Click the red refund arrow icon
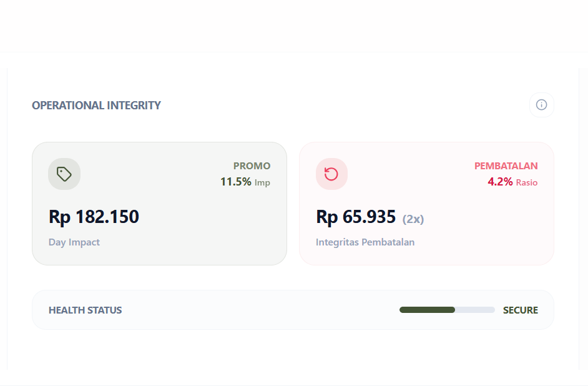 (331, 174)
